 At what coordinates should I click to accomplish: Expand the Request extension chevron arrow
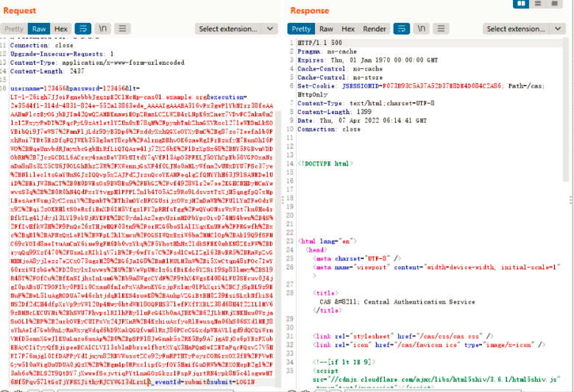pyautogui.click(x=270, y=29)
